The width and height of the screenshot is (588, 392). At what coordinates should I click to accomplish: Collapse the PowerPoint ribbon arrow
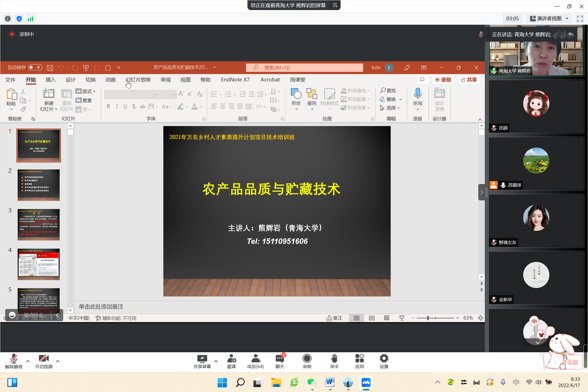click(480, 120)
